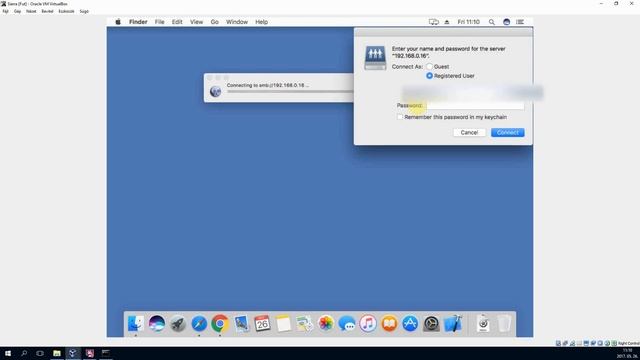This screenshot has width=640, height=360.
Task: Open the Windows Start button
Action: 8,353
